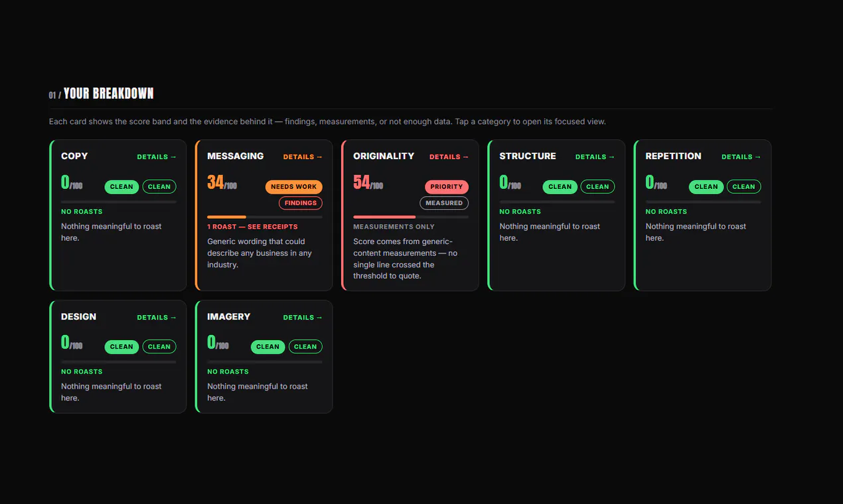Screen dimensions: 843x504
Task: Click "NO ROASTS" label on Design card
Action: (x=82, y=372)
